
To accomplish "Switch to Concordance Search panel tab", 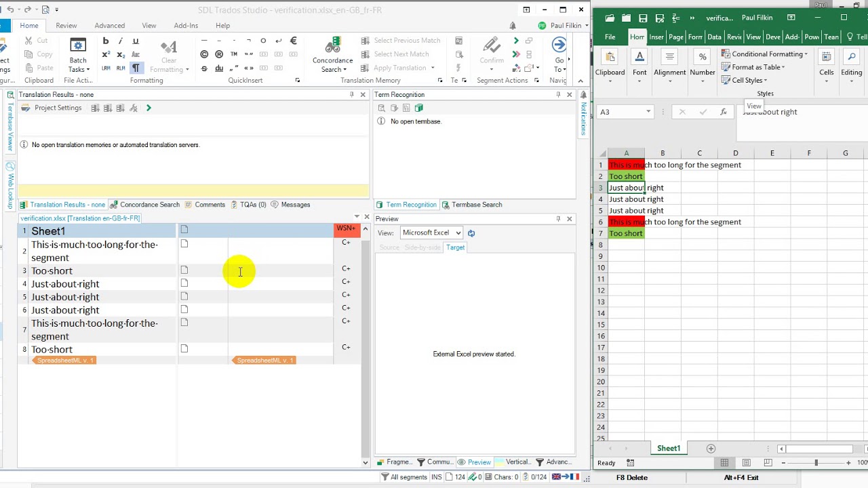I will coord(144,205).
